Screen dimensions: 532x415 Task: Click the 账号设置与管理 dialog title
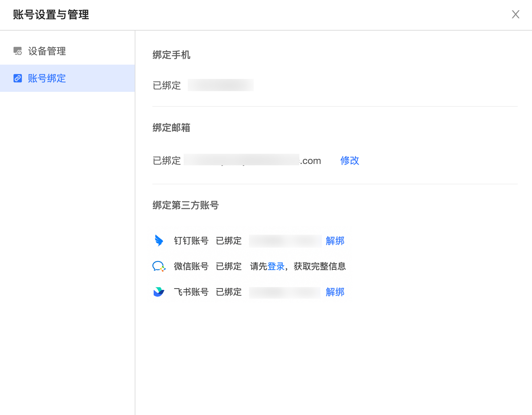pyautogui.click(x=51, y=15)
